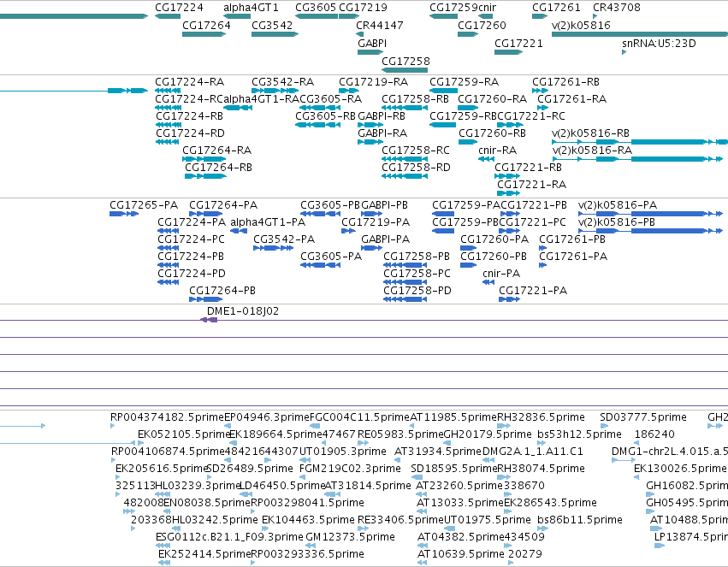Select the 186240 EST label
728x567 pixels.
654,434
